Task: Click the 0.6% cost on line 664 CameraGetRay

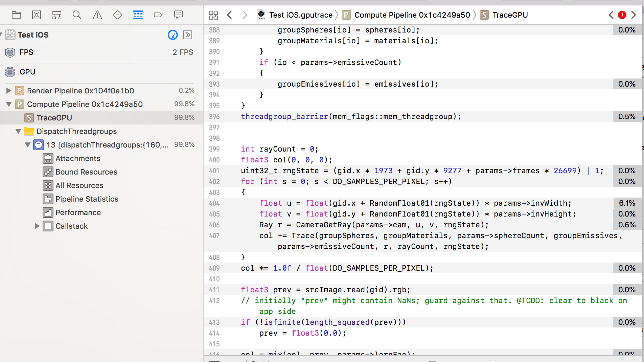Action: pyautogui.click(x=627, y=225)
